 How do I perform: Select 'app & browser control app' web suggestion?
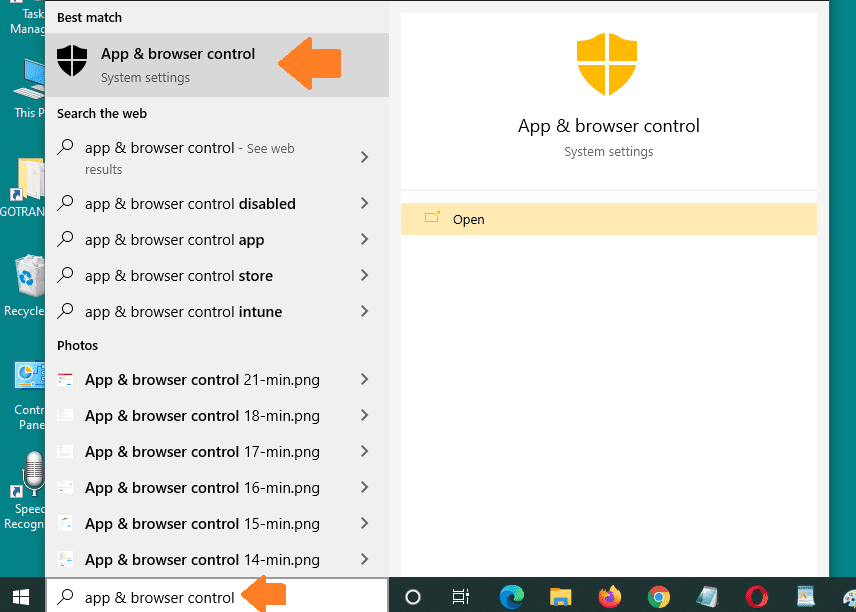click(x=175, y=240)
